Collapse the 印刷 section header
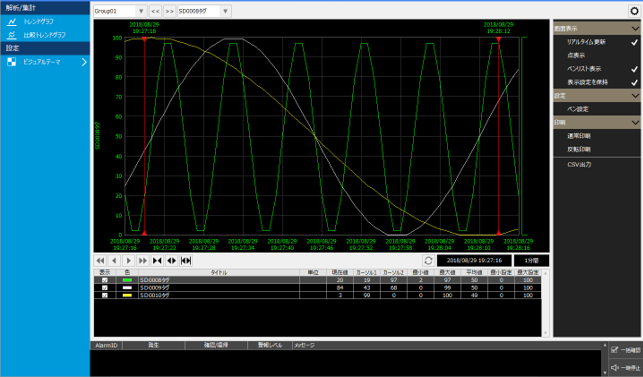This screenshot has width=643, height=377. (597, 122)
